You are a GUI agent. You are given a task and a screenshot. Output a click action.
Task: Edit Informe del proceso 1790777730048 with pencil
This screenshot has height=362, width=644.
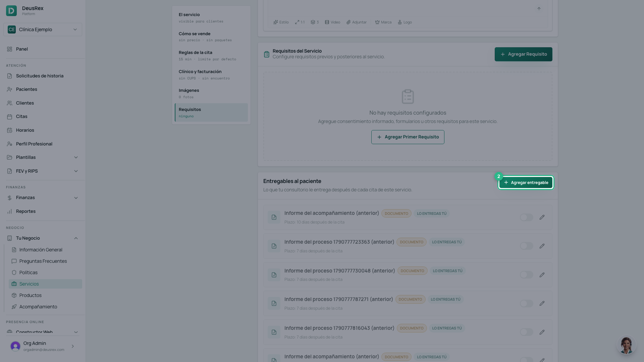(542, 275)
